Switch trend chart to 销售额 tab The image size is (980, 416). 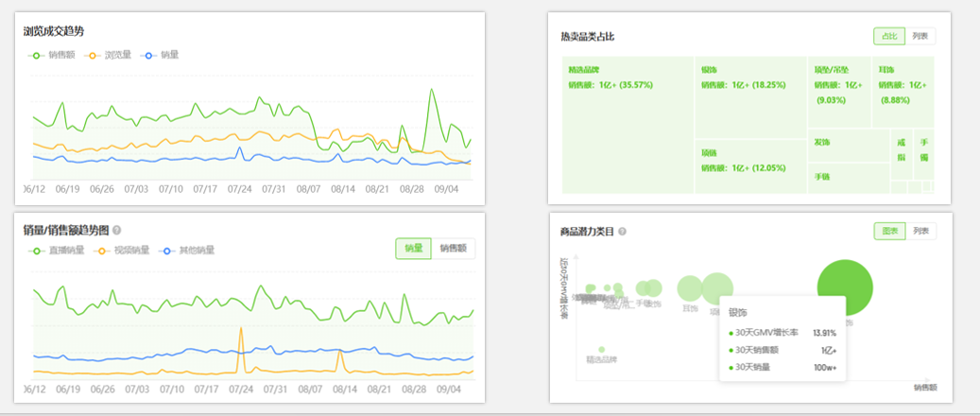(x=454, y=249)
